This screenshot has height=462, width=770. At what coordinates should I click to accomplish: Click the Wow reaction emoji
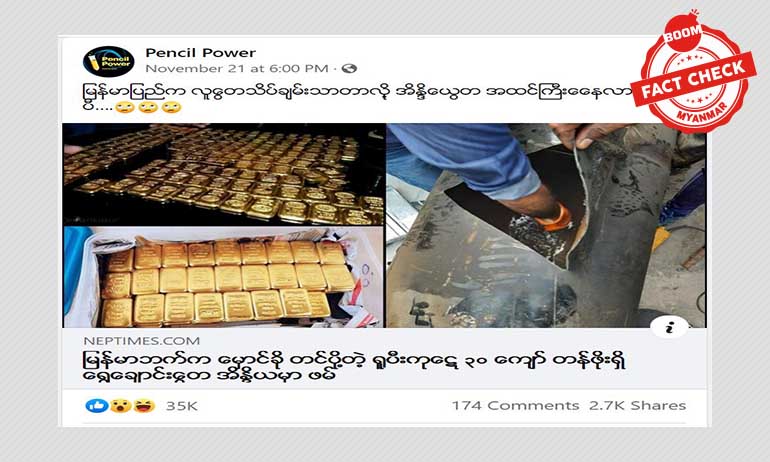point(120,406)
